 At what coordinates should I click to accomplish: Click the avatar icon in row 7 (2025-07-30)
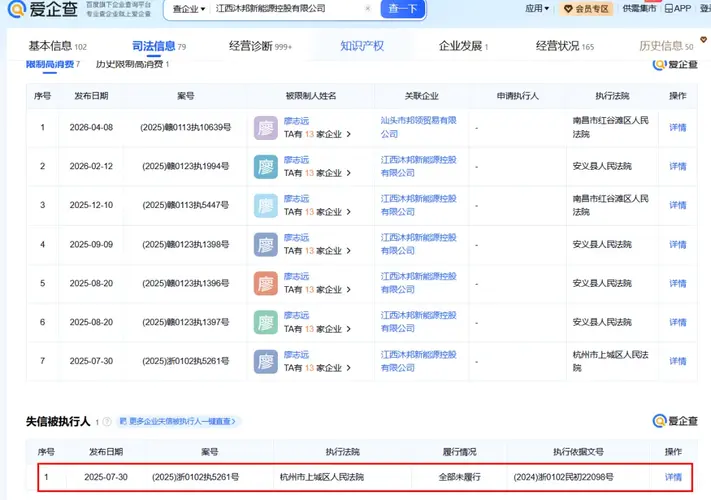(x=266, y=361)
